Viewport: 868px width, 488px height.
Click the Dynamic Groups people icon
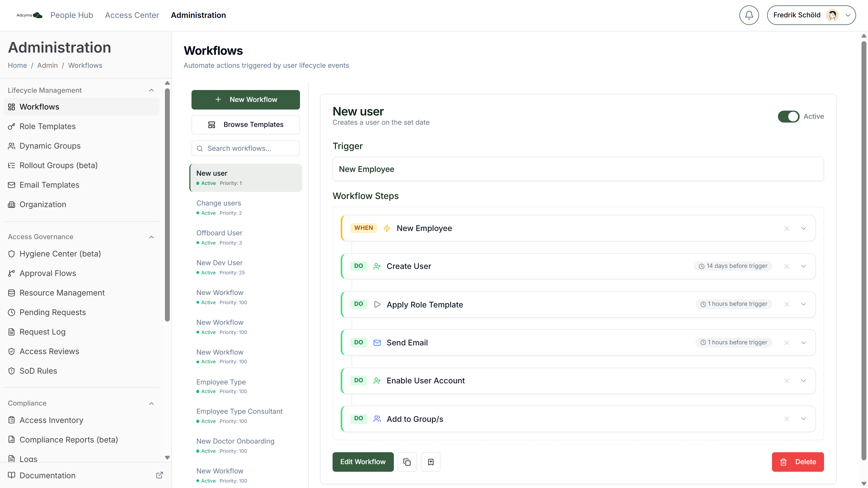11,146
